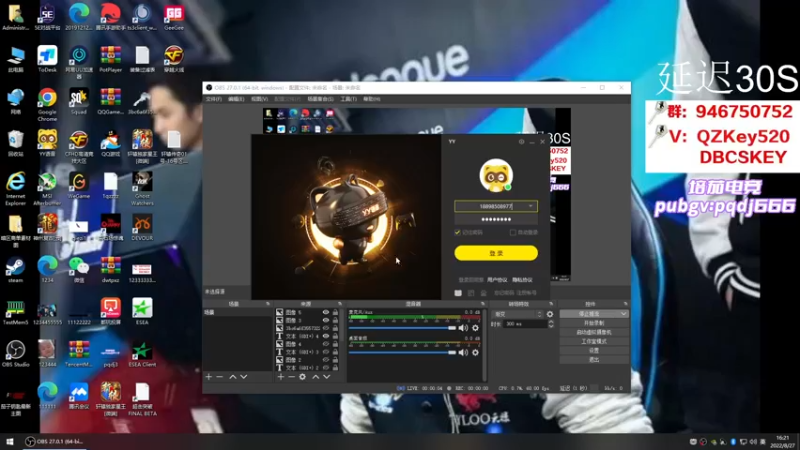Uncheck remember password checkbox in YY login
The width and height of the screenshot is (800, 450).
(457, 233)
